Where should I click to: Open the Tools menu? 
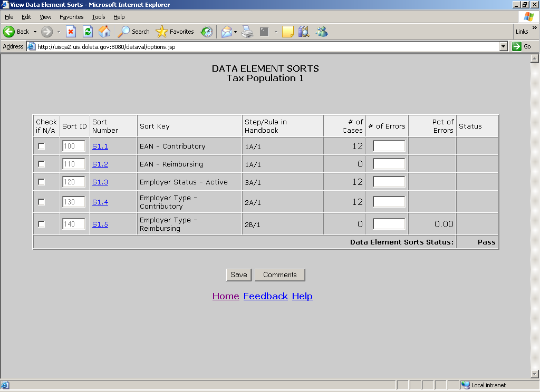pos(98,17)
